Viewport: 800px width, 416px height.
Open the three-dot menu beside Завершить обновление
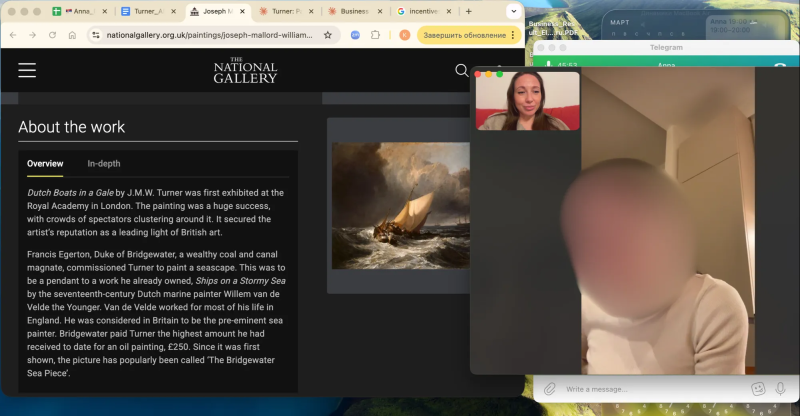(513, 35)
